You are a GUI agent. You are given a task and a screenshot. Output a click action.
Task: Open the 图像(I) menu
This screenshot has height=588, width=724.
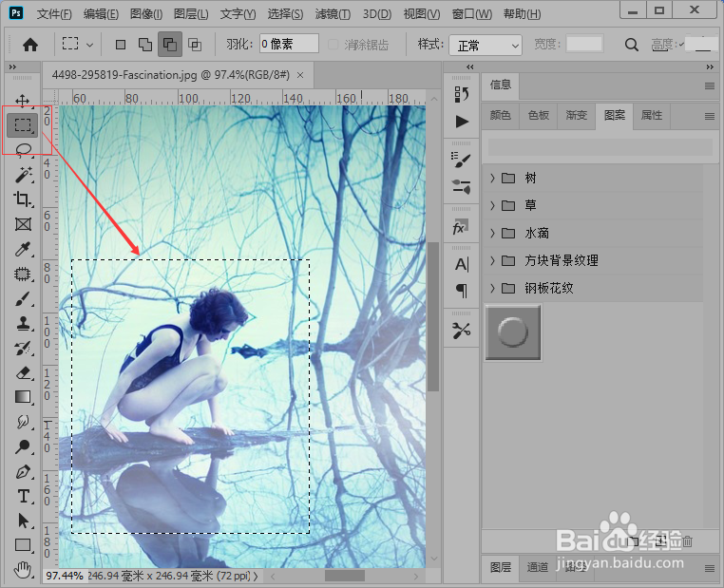tap(146, 14)
